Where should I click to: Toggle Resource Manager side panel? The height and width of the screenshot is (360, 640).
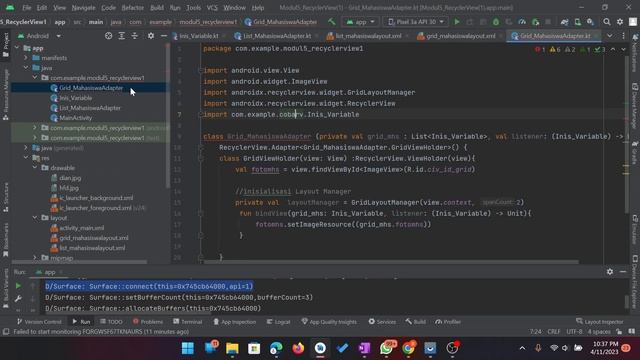[6, 95]
